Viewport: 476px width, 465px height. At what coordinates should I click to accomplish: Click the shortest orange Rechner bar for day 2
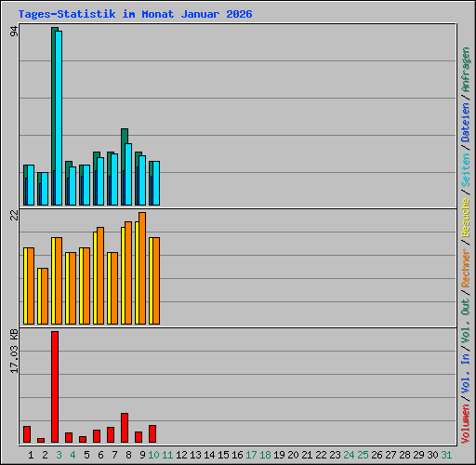coord(45,296)
